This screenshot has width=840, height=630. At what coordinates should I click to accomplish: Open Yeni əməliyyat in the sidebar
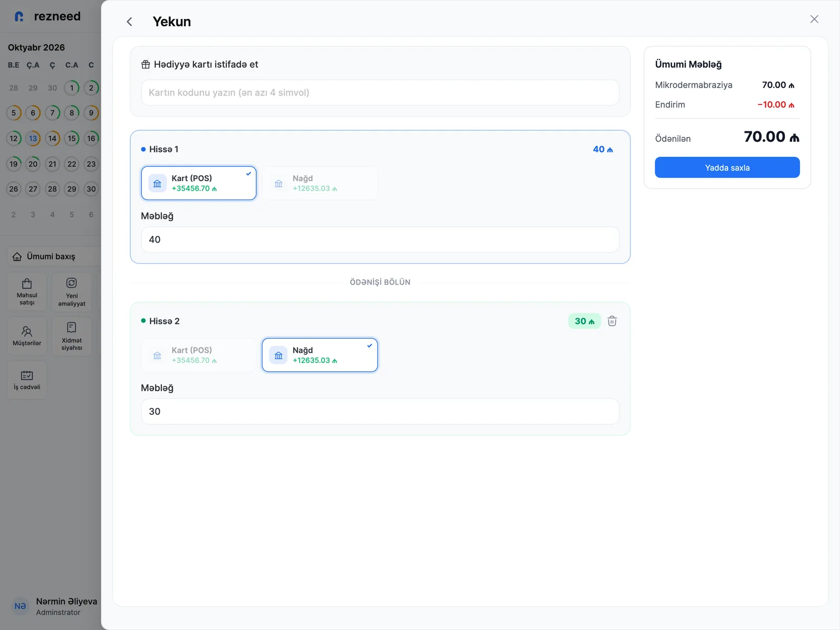tap(72, 292)
